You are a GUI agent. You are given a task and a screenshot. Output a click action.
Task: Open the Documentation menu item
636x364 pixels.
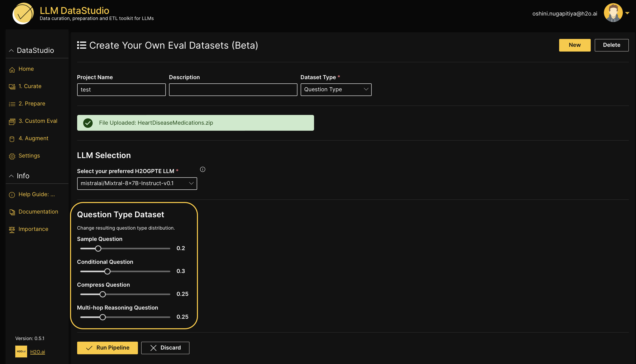(x=38, y=212)
